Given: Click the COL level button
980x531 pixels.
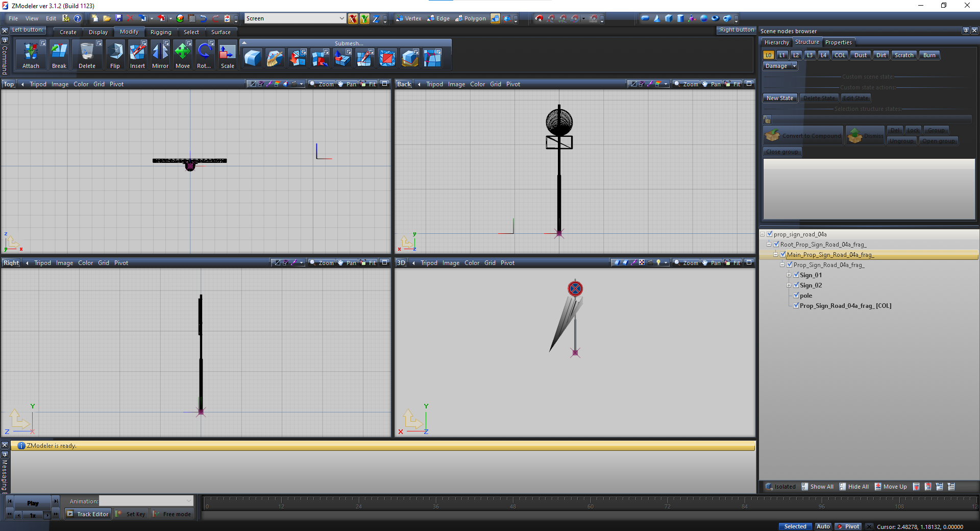Looking at the screenshot, I should tap(840, 55).
